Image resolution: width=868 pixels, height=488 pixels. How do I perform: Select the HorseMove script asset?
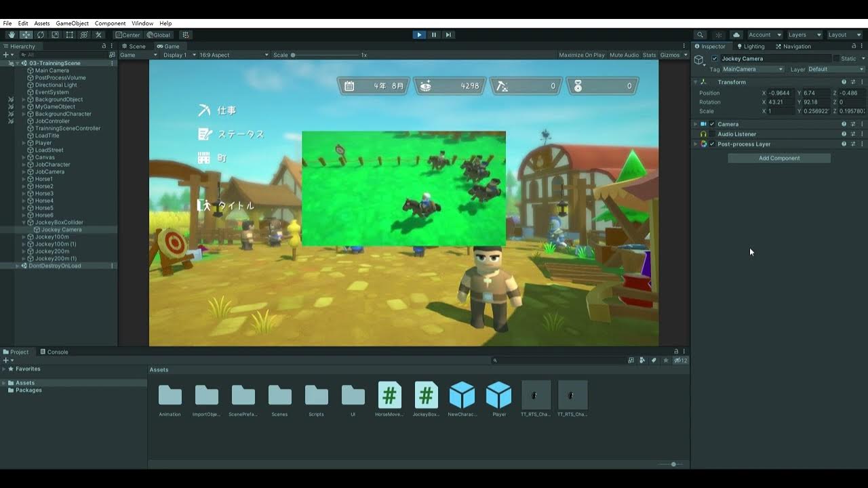coord(389,399)
